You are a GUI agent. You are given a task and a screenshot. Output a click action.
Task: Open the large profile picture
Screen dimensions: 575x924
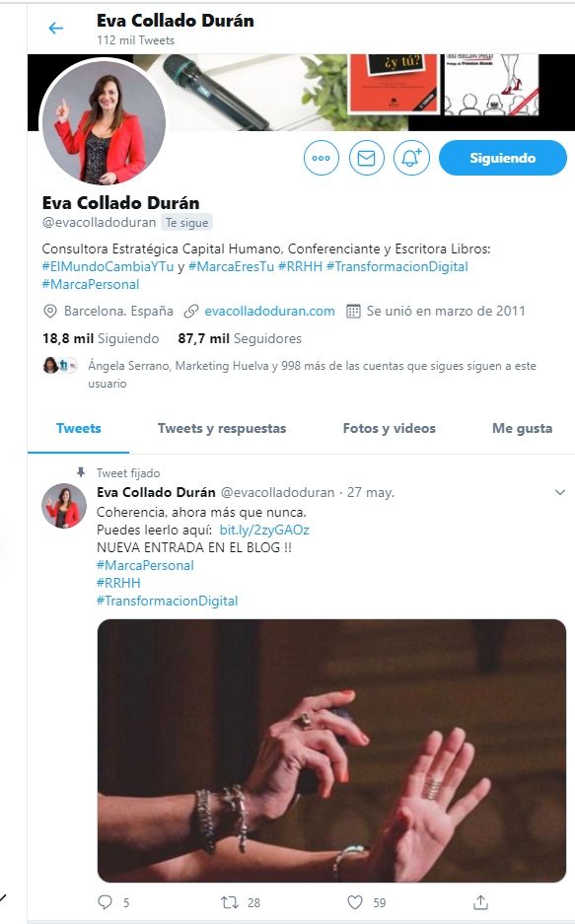point(105,122)
